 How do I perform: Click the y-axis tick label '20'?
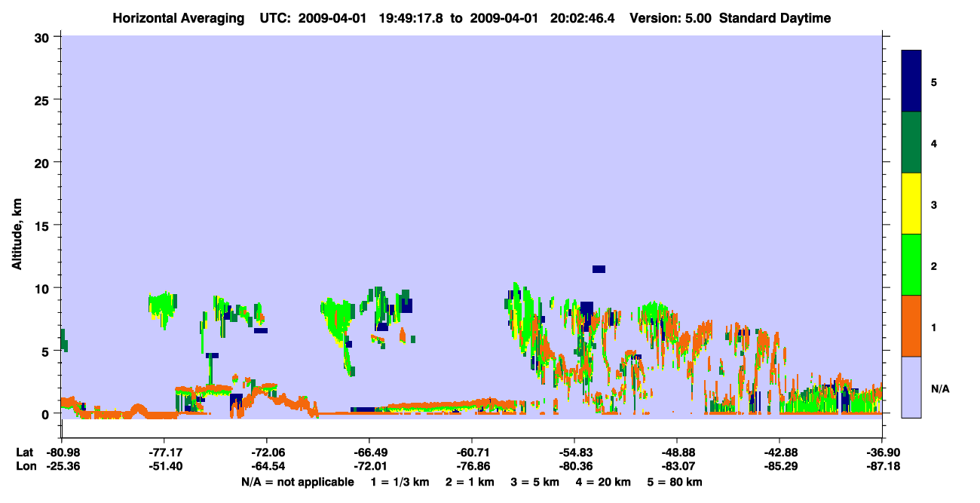(44, 162)
